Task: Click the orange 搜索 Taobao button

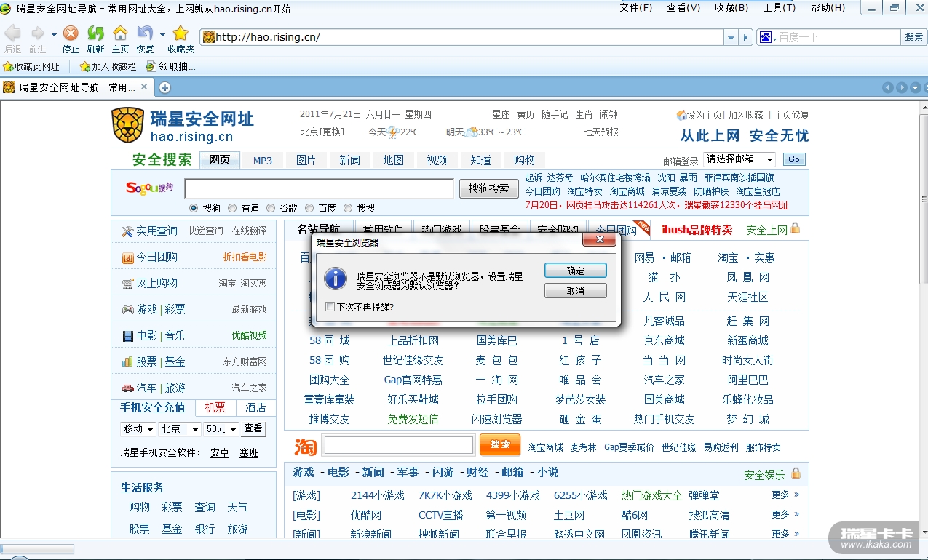Action: point(500,444)
